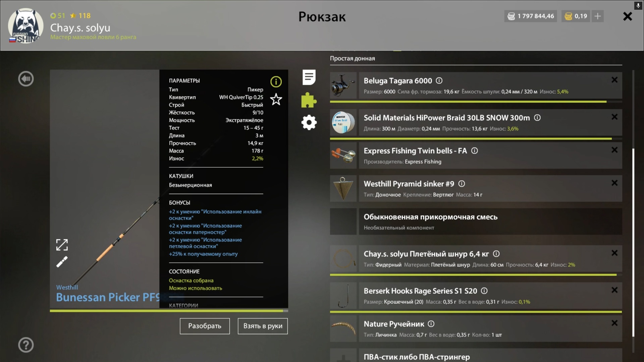Click Twin bells thumbnail image

coord(343,155)
